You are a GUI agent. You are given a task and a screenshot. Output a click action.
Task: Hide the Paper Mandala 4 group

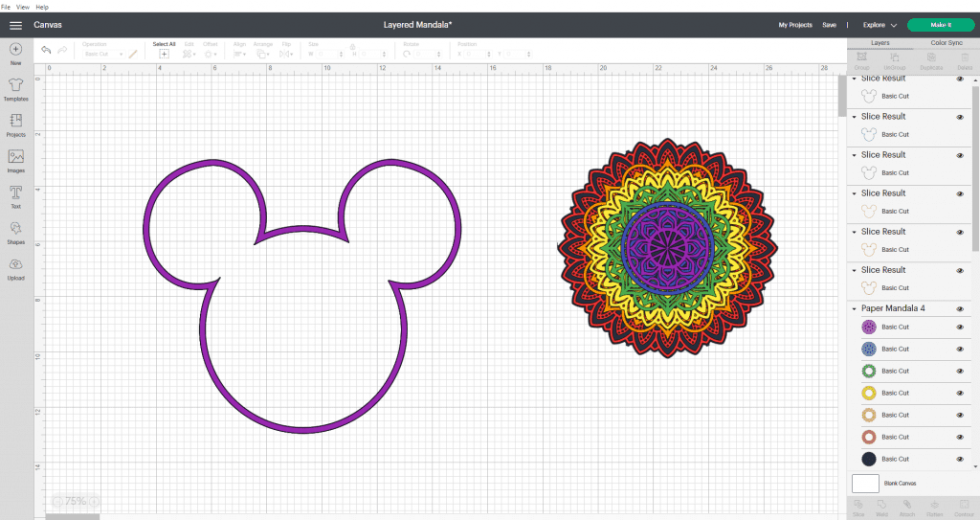pyautogui.click(x=960, y=308)
